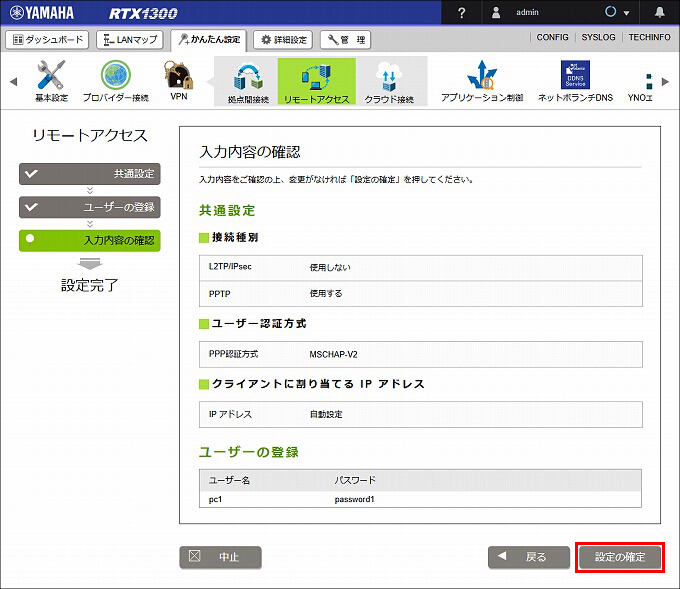This screenshot has height=589, width=680.
Task: Switch to the 管理 tab
Action: (x=345, y=40)
